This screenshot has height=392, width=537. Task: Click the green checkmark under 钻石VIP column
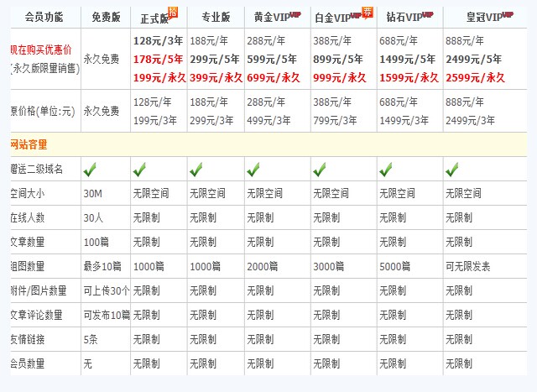point(386,170)
